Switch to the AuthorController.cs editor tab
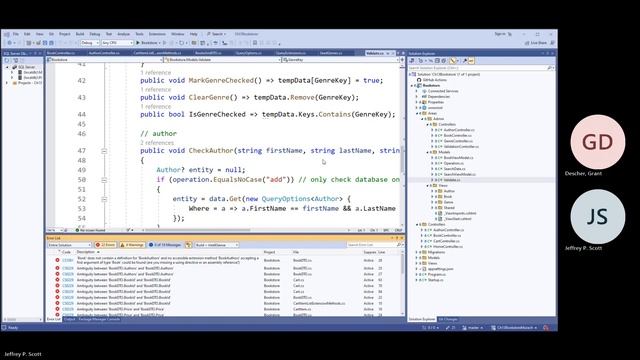 pos(104,53)
